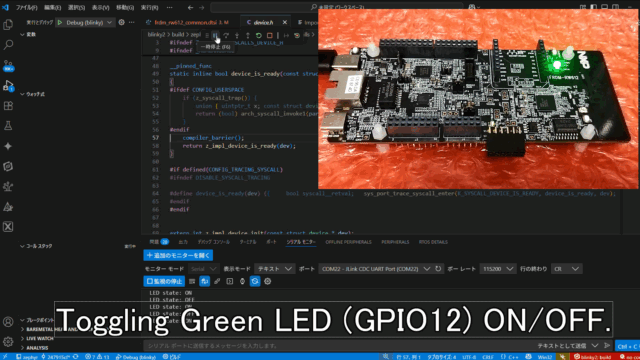
Task: Open the COM22 port dropdown
Action: (x=375, y=269)
